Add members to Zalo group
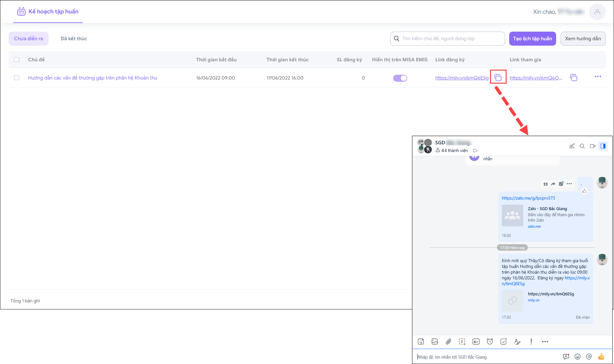The width and height of the screenshot is (614, 364). pos(572,146)
